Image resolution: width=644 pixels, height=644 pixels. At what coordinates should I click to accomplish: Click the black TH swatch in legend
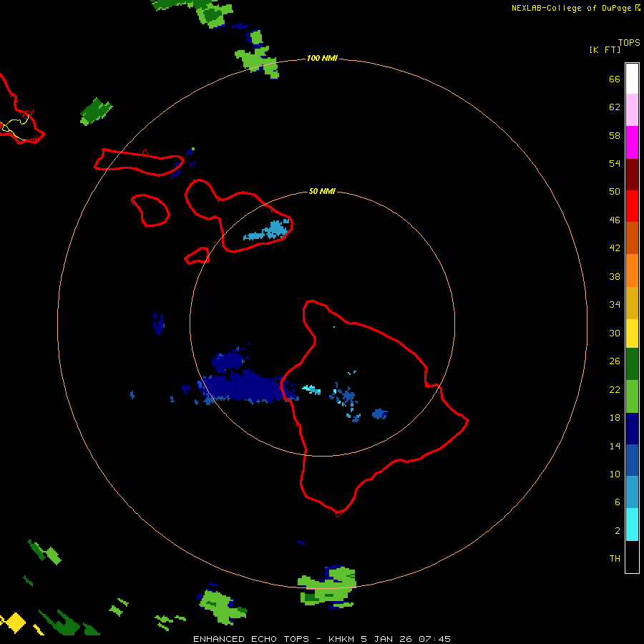tap(632, 557)
